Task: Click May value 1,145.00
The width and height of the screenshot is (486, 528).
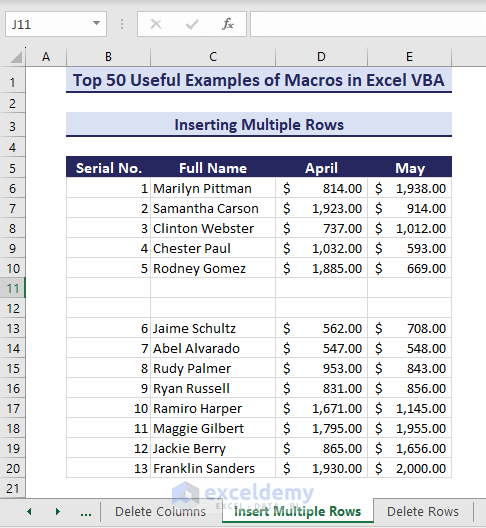Action: [410, 408]
